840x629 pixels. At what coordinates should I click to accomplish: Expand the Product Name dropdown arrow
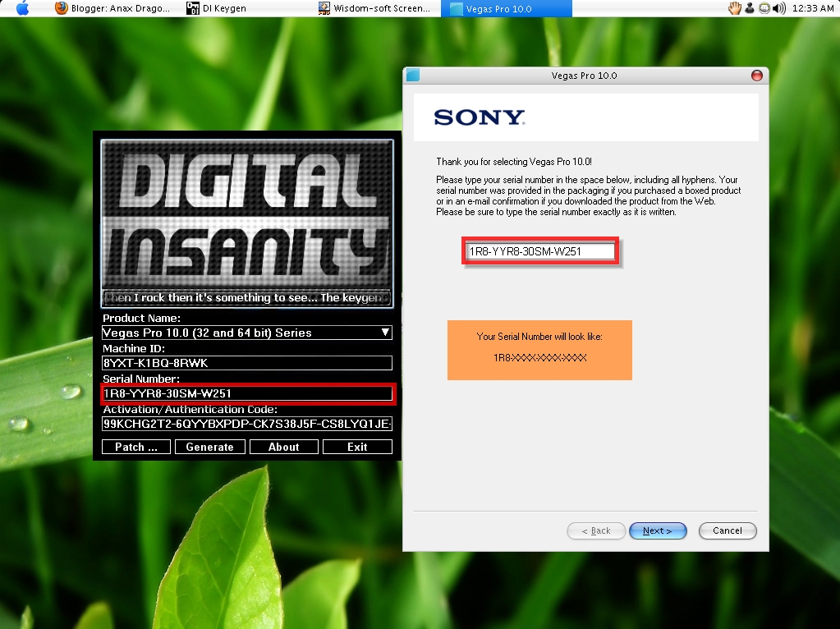[384, 333]
